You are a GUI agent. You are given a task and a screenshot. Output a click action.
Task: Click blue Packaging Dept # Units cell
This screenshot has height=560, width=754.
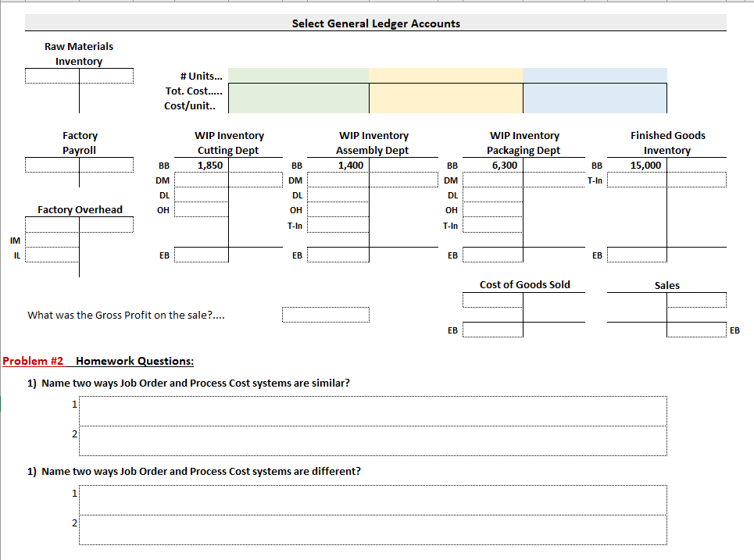[595, 76]
